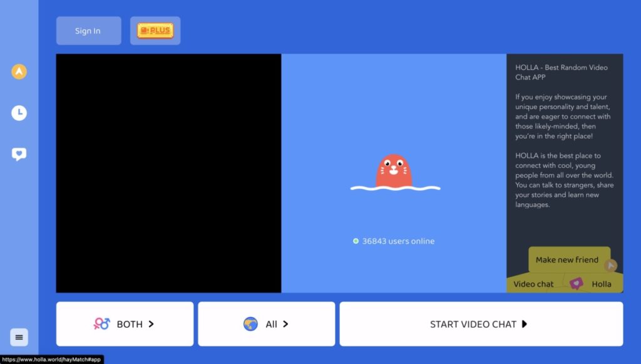Open the clock history icon in sidebar
The image size is (641, 364).
19,113
